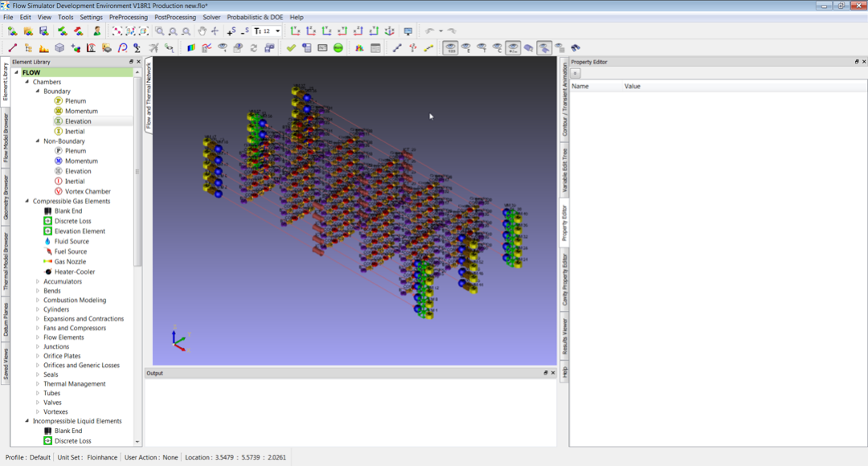The width and height of the screenshot is (868, 466).
Task: Select Boundary Elevation chamber in library
Action: (78, 121)
